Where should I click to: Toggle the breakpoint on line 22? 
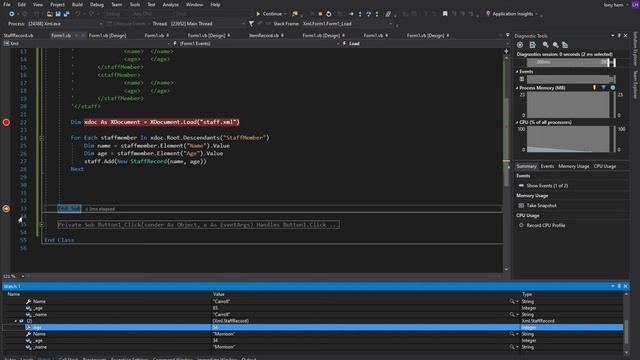coord(6,122)
